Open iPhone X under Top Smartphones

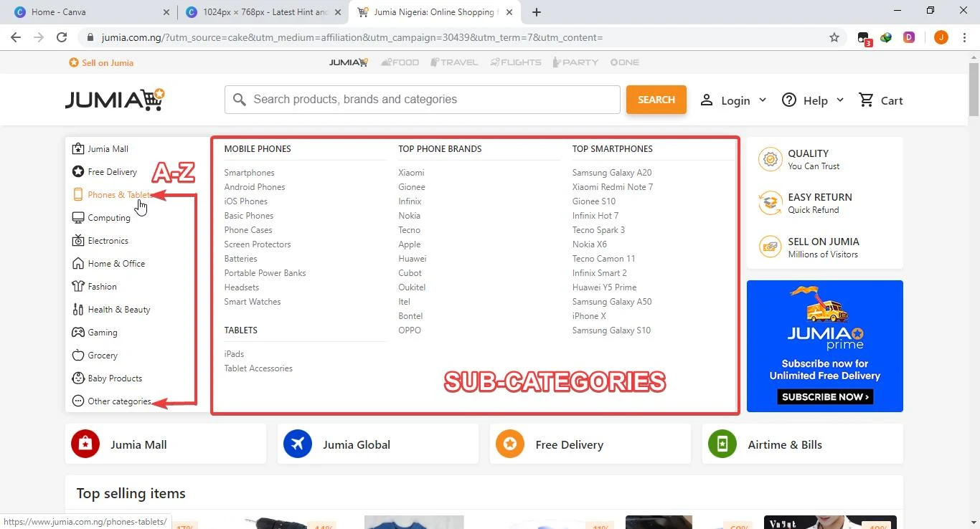[x=589, y=316]
